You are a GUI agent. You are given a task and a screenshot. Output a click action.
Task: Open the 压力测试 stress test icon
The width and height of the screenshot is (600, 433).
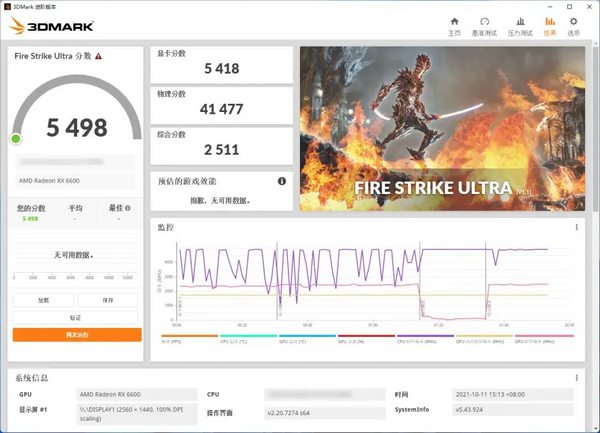tap(519, 25)
